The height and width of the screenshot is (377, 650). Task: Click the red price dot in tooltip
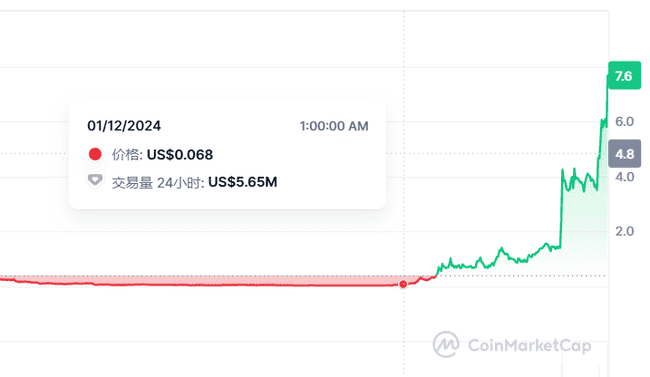[95, 154]
